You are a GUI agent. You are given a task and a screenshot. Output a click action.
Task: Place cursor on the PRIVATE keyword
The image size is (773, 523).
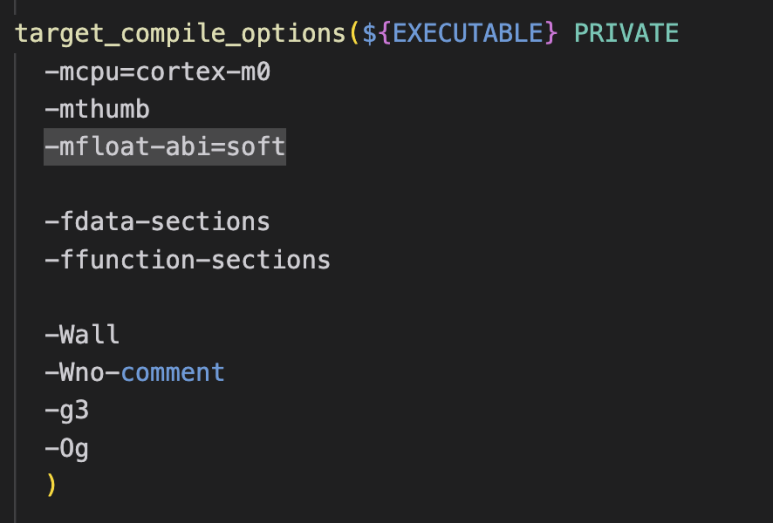[626, 33]
